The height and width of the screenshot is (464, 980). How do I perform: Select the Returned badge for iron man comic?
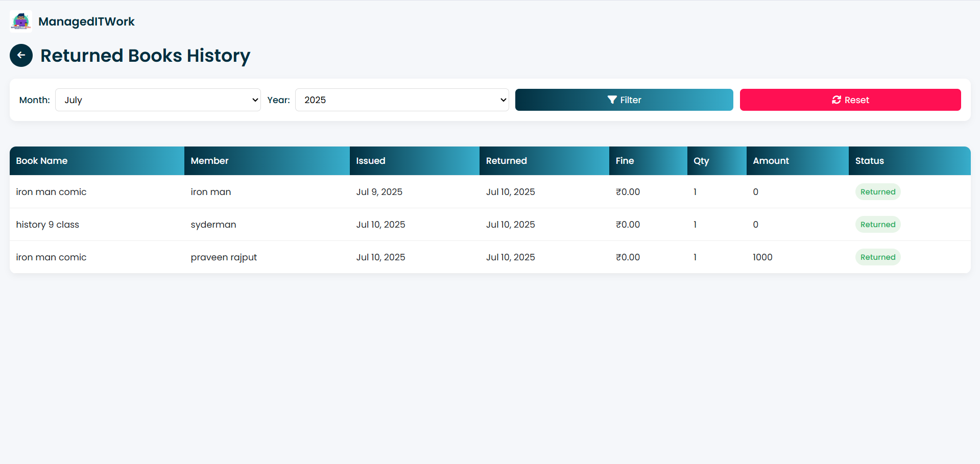pos(877,191)
